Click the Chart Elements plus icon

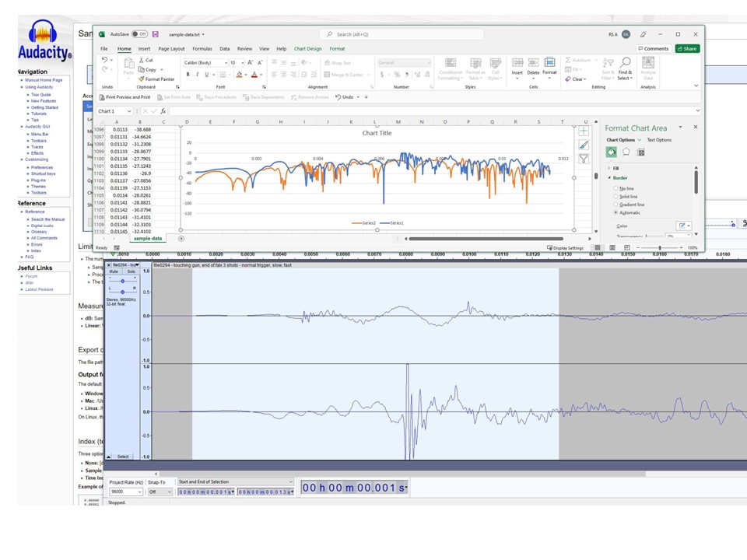(584, 131)
